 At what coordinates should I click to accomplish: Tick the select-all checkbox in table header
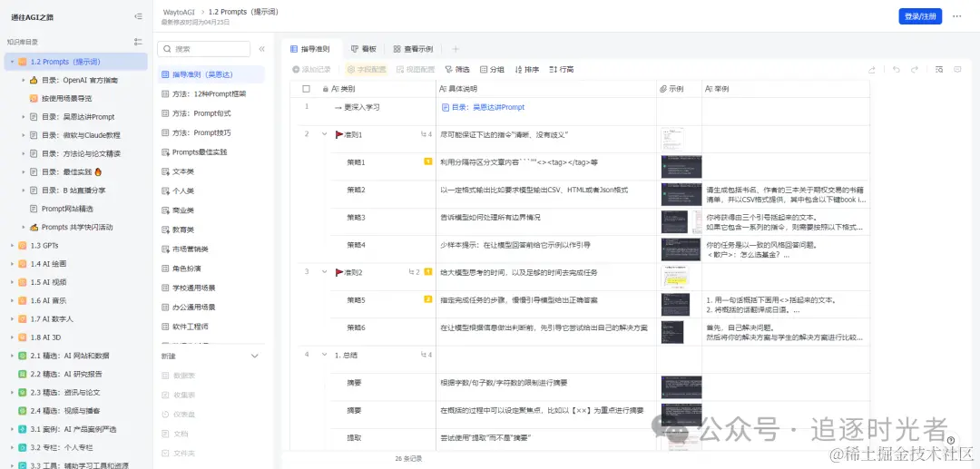click(x=307, y=89)
